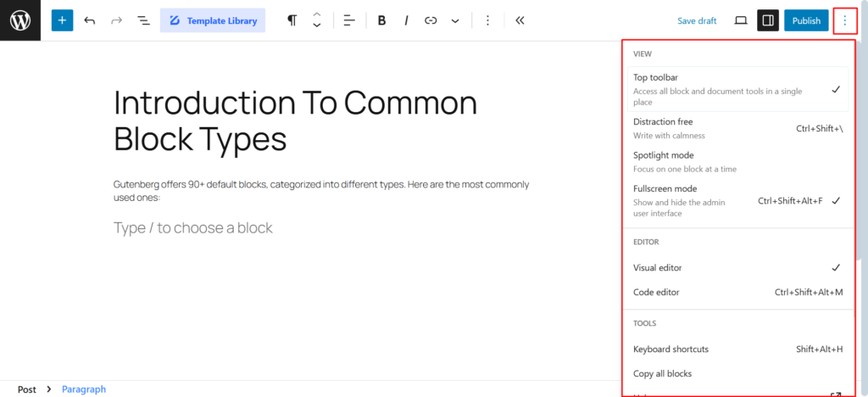
Task: Switch to Code editor
Action: coord(738,292)
